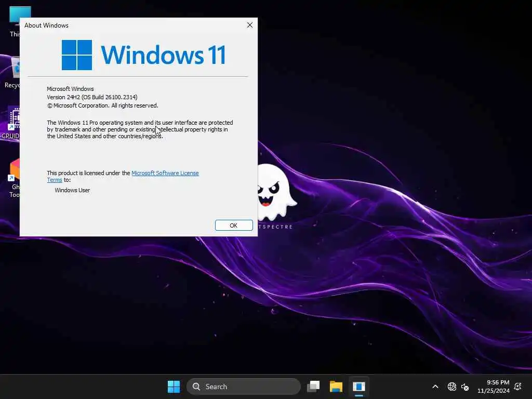Screen dimensions: 532x399
Task: Click the taskbar Search box
Action: pyautogui.click(x=243, y=387)
